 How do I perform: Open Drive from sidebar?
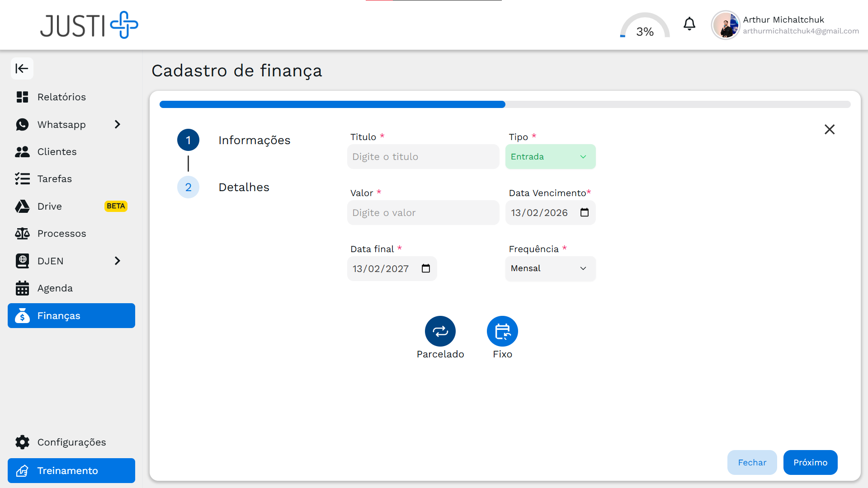tap(50, 206)
